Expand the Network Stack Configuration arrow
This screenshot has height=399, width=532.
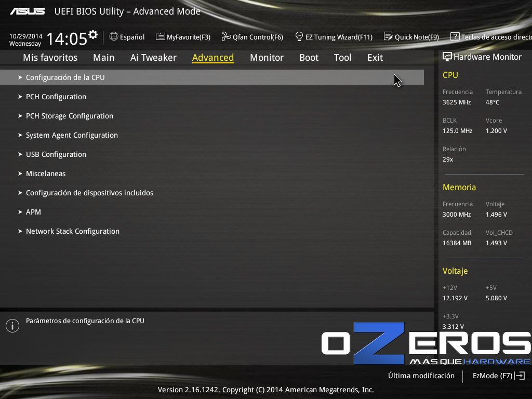[x=20, y=231]
